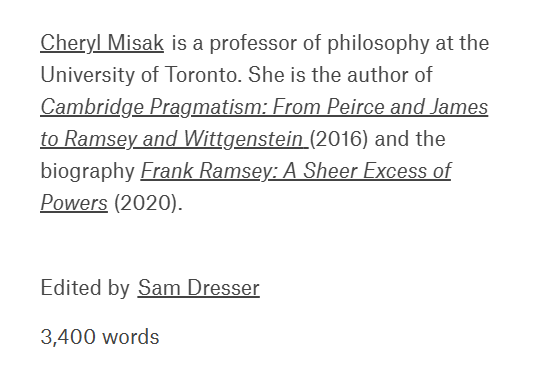Click 'to Ramsey and Wittgenstein' link text
This screenshot has width=537, height=376.
[174, 139]
